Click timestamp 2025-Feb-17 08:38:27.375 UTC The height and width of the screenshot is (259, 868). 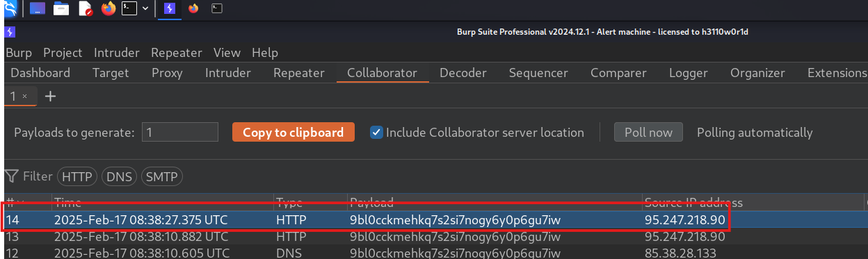(x=140, y=219)
